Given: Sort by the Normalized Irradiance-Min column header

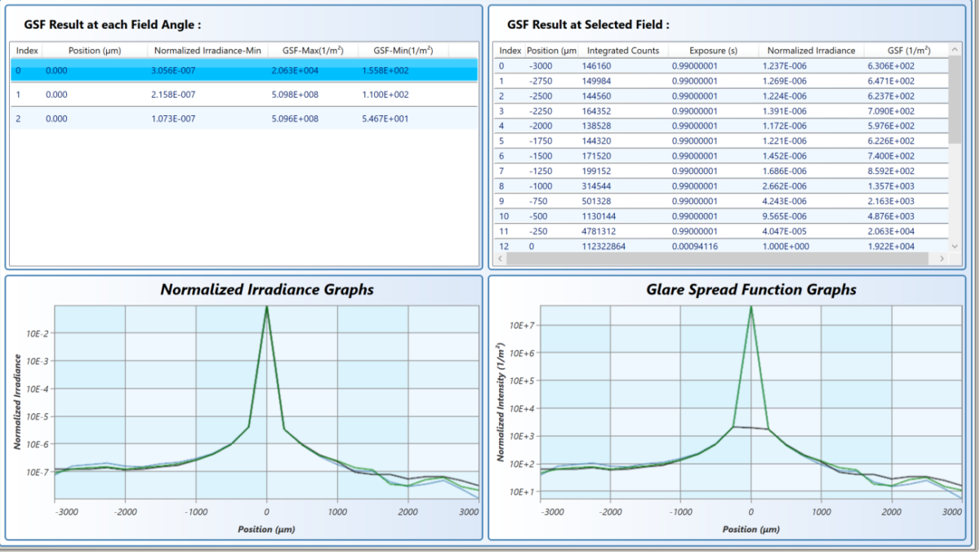Looking at the screenshot, I should (207, 51).
